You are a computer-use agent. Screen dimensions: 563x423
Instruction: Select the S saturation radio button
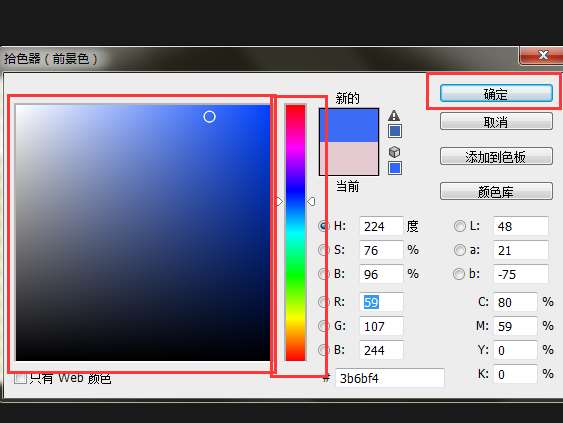click(323, 250)
